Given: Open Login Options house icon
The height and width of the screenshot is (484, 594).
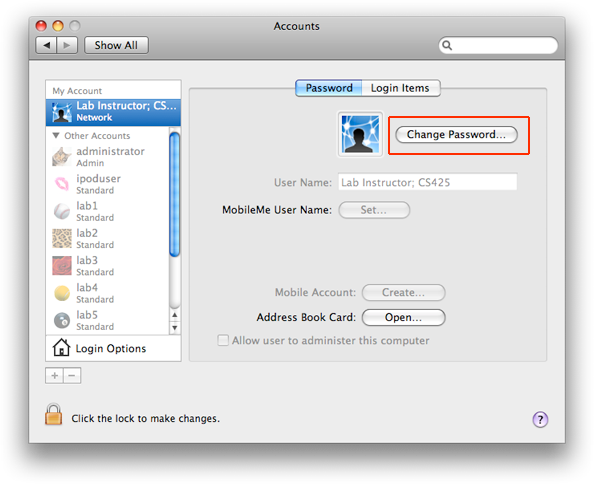Looking at the screenshot, I should coord(61,348).
